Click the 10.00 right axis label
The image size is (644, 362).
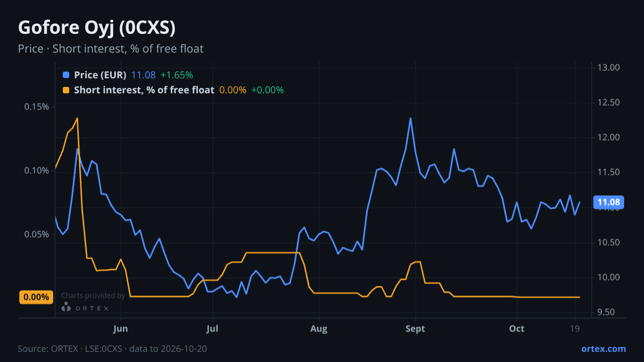(608, 277)
